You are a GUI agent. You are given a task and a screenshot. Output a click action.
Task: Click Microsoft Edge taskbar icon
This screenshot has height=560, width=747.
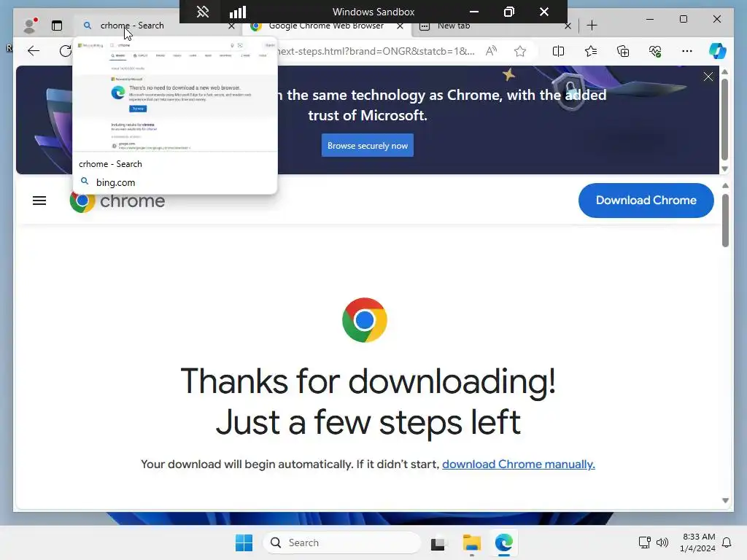pyautogui.click(x=503, y=542)
